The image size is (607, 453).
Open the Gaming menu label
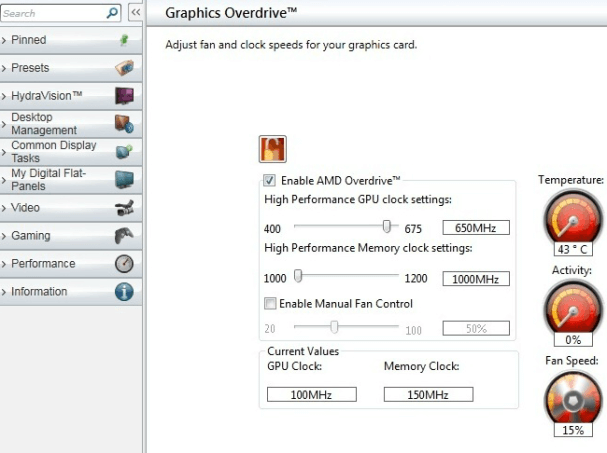pyautogui.click(x=31, y=235)
